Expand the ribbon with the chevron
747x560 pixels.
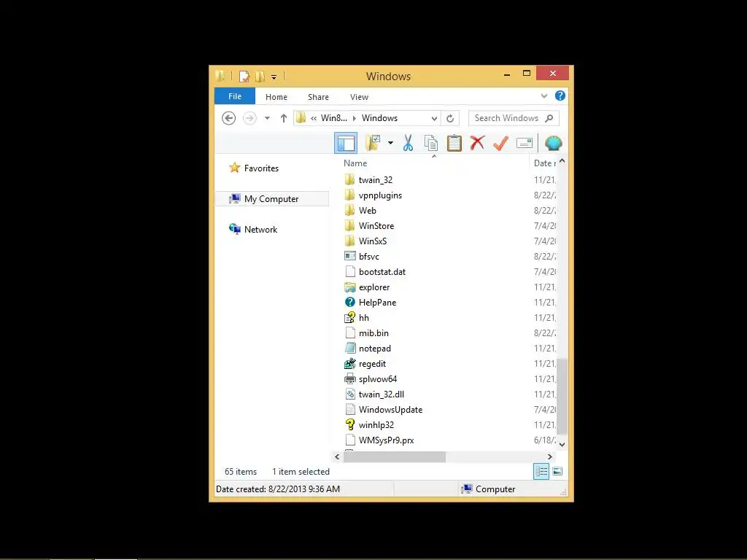[x=544, y=96]
